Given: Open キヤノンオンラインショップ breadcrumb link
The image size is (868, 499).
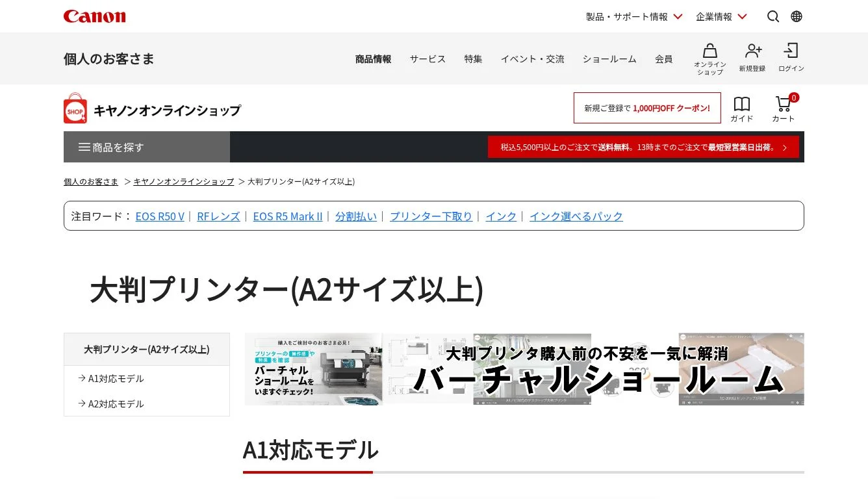Looking at the screenshot, I should (x=183, y=182).
